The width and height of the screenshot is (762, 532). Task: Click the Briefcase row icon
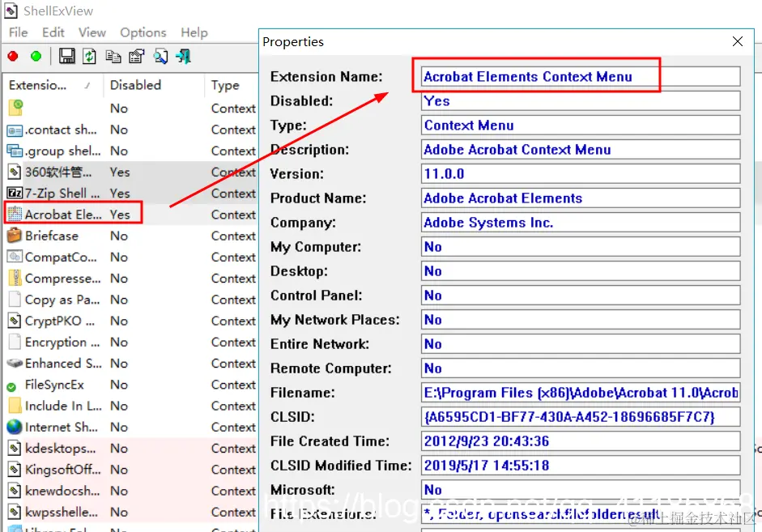pos(15,236)
